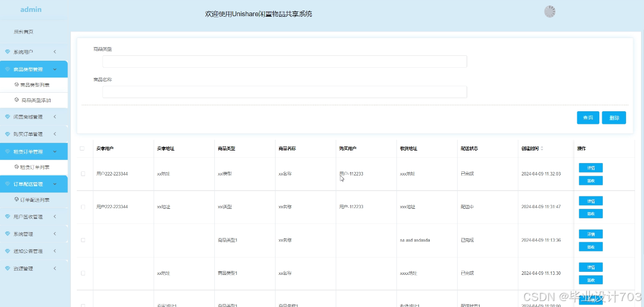Focus the 商品类型 search input field
The width and height of the screenshot is (644, 307).
coord(285,61)
